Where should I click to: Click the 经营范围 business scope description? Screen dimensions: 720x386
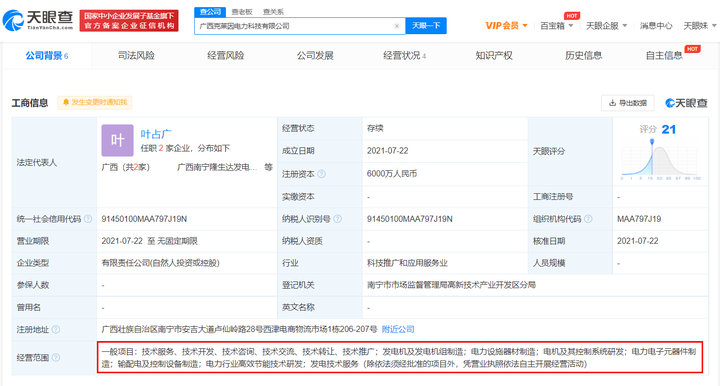[399, 358]
